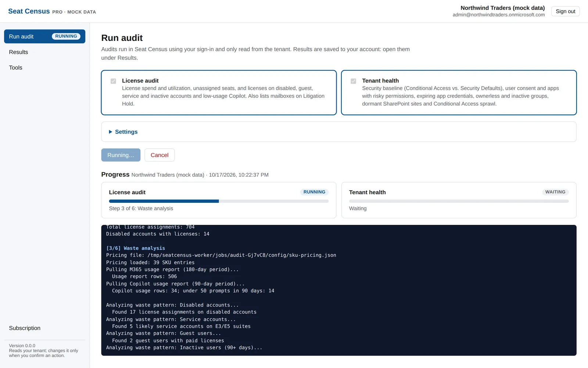Image resolution: width=588 pixels, height=368 pixels.
Task: Click the RUNNING badge on License audit progress
Action: point(314,192)
